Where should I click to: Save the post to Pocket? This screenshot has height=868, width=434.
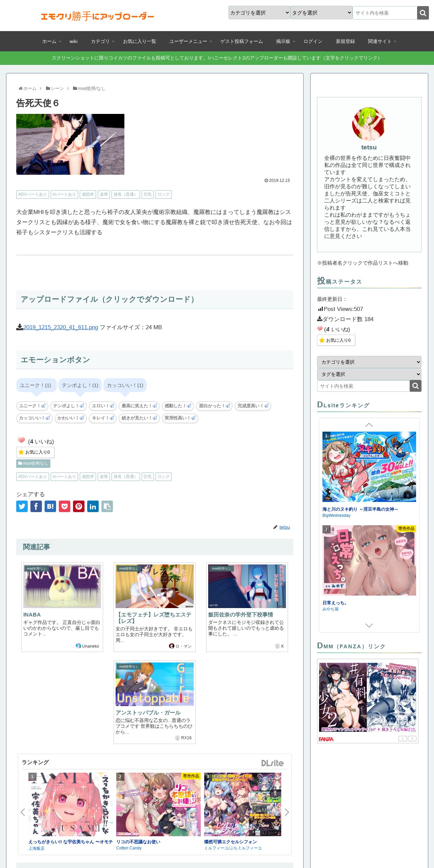click(65, 506)
